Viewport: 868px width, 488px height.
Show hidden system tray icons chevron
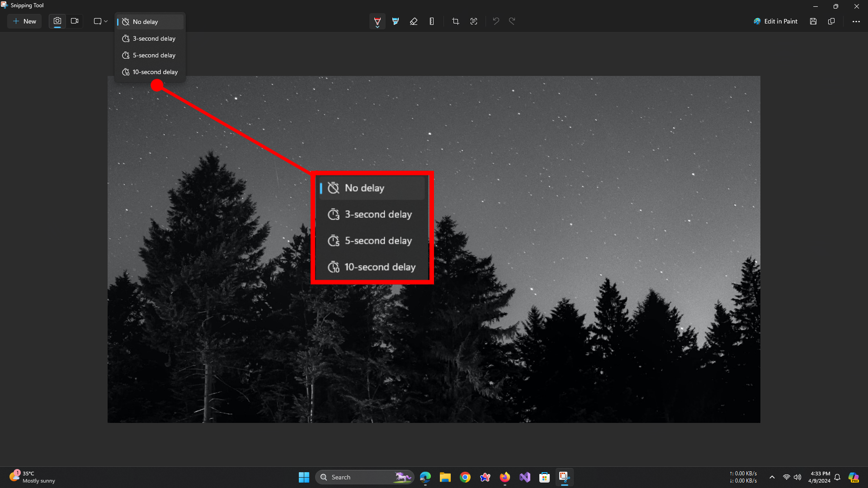772,477
